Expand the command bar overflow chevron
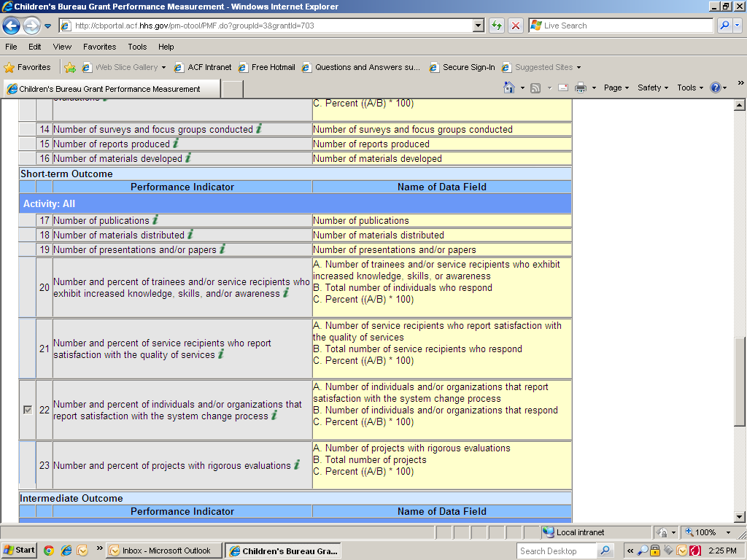 [x=741, y=83]
